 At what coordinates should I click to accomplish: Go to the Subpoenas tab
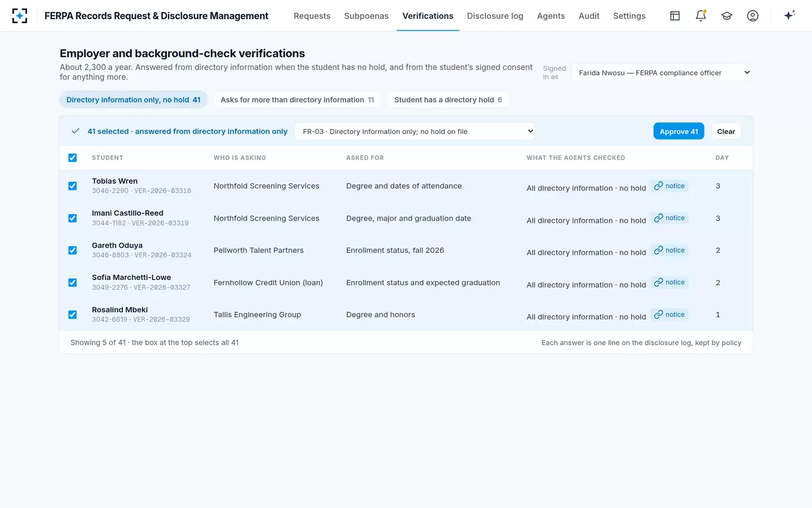(x=366, y=16)
